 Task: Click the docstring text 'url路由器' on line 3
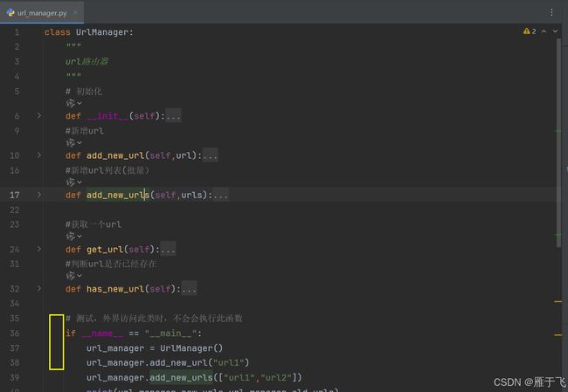[x=87, y=61]
